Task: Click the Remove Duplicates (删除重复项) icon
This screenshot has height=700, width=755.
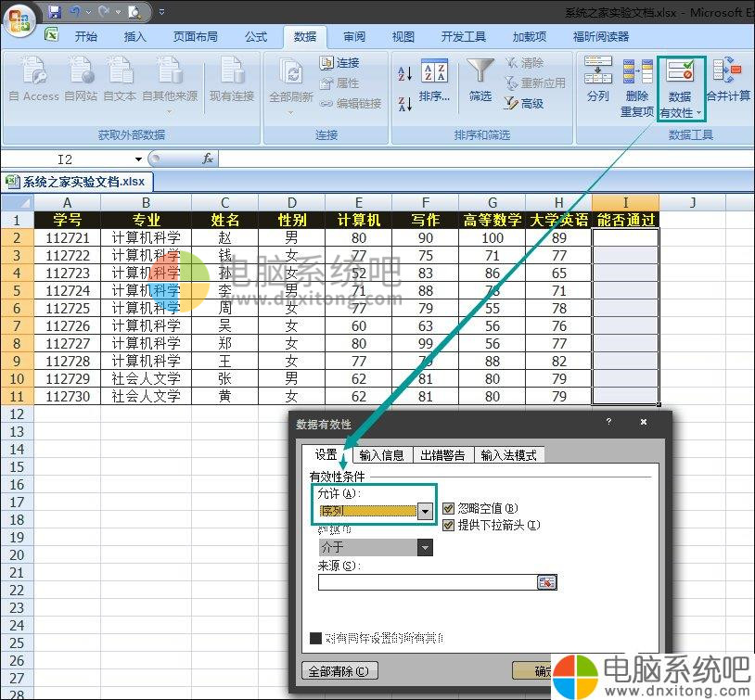Action: pyautogui.click(x=637, y=75)
